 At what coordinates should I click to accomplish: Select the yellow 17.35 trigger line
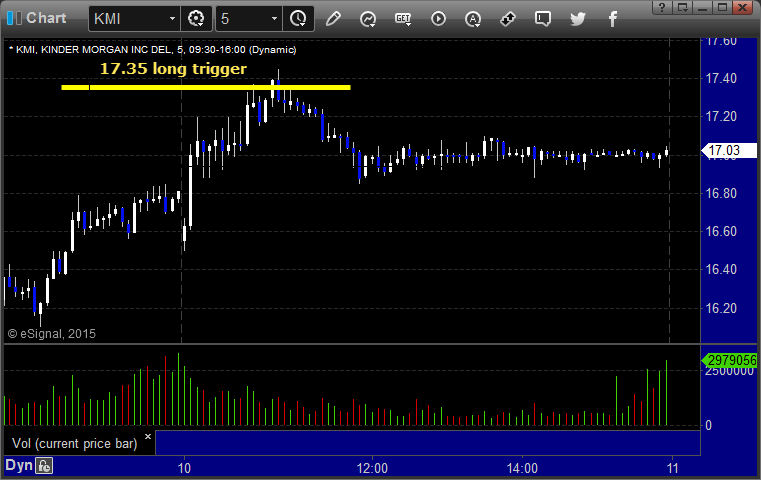[x=206, y=87]
